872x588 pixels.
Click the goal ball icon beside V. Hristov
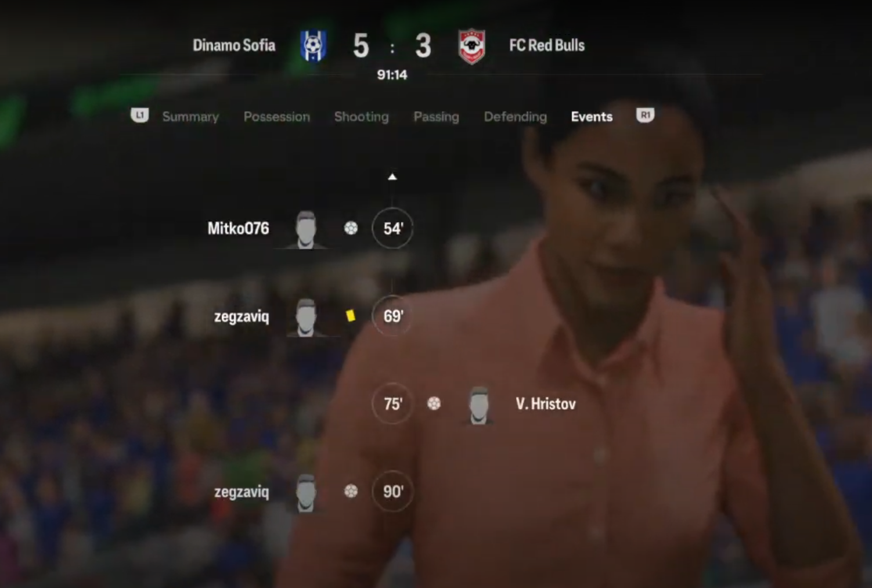(434, 403)
